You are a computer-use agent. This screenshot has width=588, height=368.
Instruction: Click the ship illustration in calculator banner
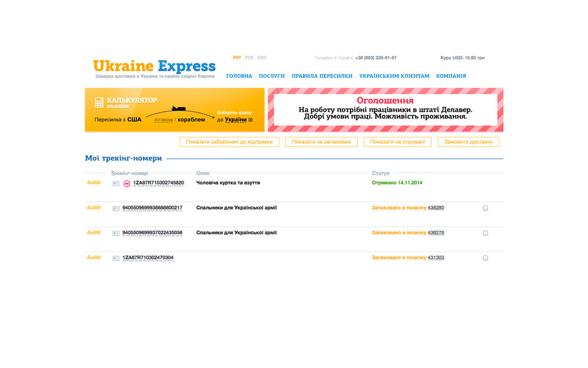click(179, 108)
